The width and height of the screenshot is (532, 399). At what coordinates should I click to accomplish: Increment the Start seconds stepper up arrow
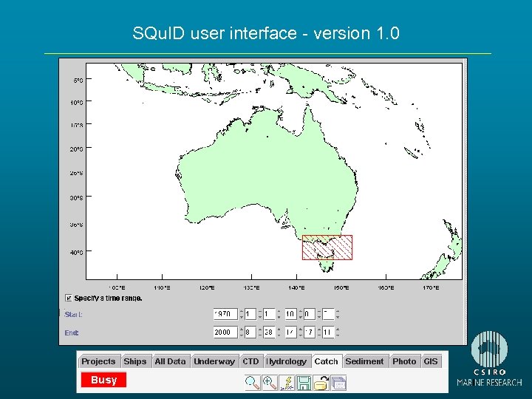pos(338,311)
